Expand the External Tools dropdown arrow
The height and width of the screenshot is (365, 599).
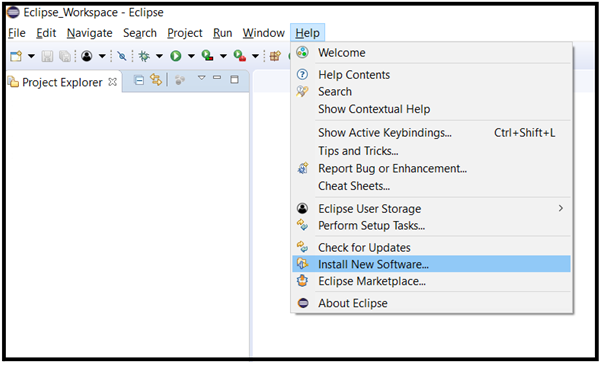tap(255, 56)
